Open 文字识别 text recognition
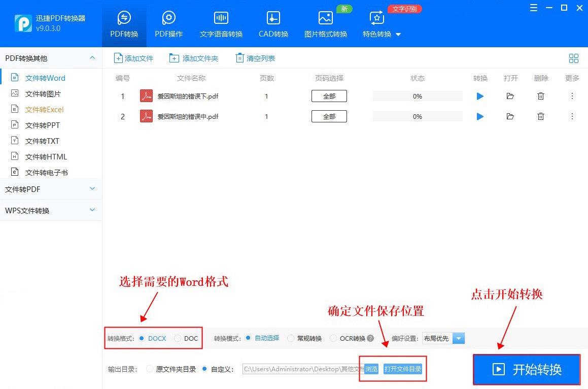Screen dimensions: 588x389 [404, 9]
